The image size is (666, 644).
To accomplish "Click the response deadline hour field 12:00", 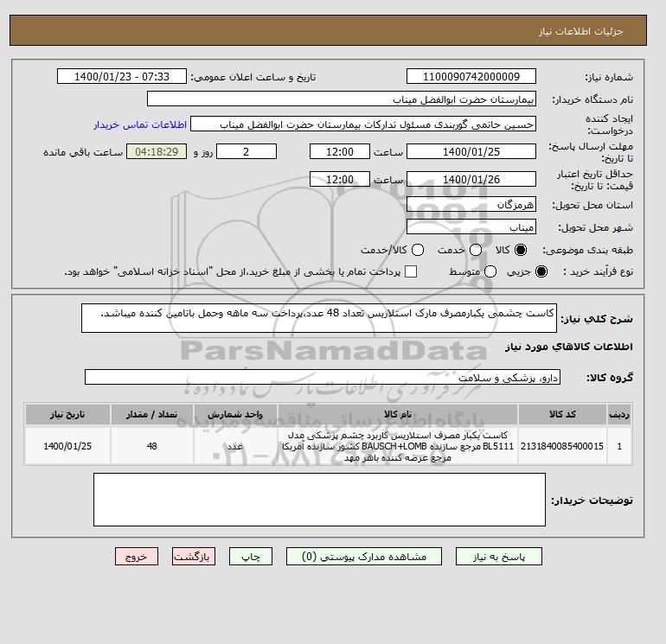I will (x=340, y=151).
